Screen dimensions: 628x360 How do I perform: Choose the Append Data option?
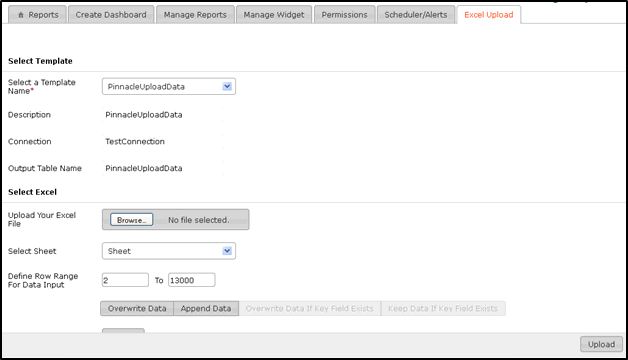(206, 308)
